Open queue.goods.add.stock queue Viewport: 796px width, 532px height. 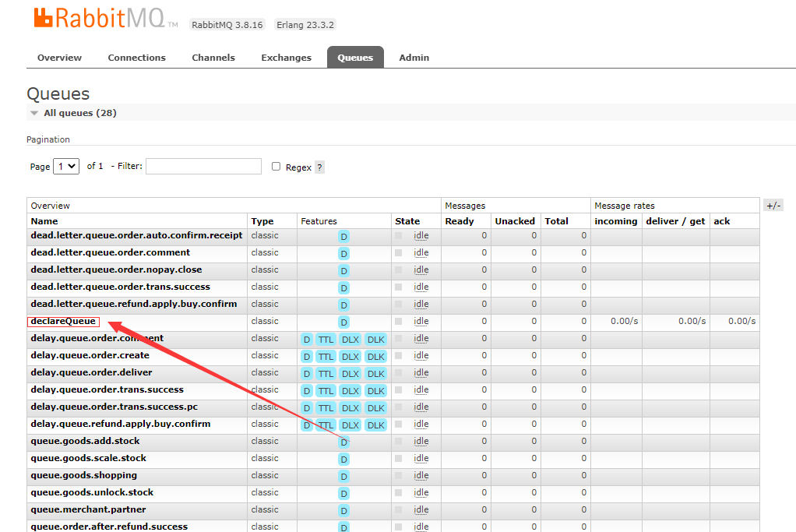[85, 441]
